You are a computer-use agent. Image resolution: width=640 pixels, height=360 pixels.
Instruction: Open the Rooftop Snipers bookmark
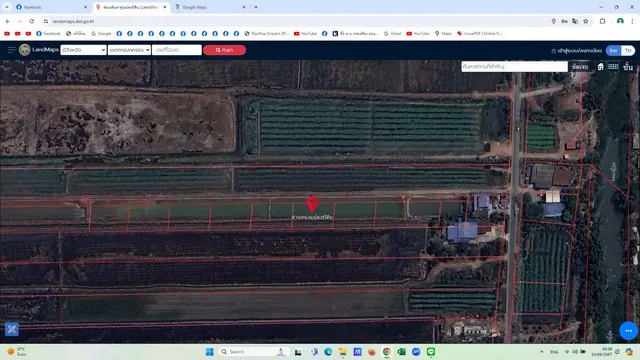coord(267,33)
